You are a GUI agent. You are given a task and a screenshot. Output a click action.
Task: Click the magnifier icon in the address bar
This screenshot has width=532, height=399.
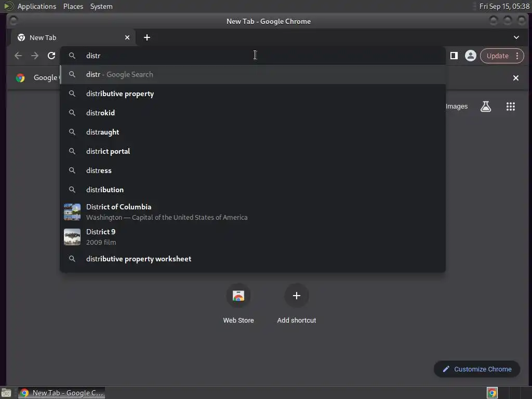(x=72, y=56)
